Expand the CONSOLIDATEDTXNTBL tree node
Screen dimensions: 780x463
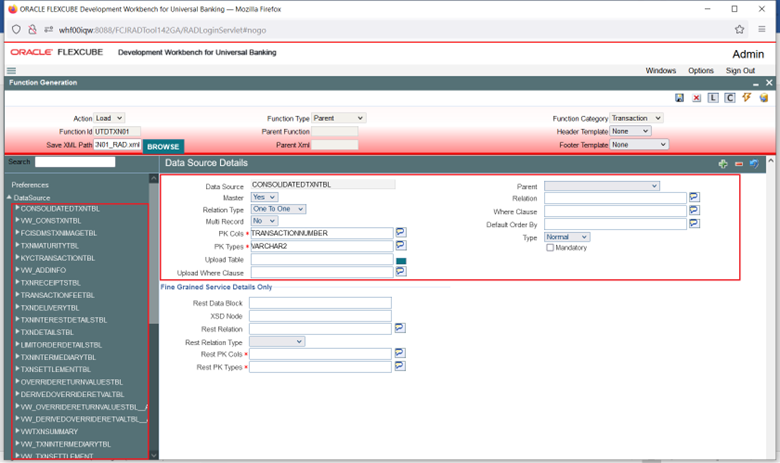tap(17, 208)
